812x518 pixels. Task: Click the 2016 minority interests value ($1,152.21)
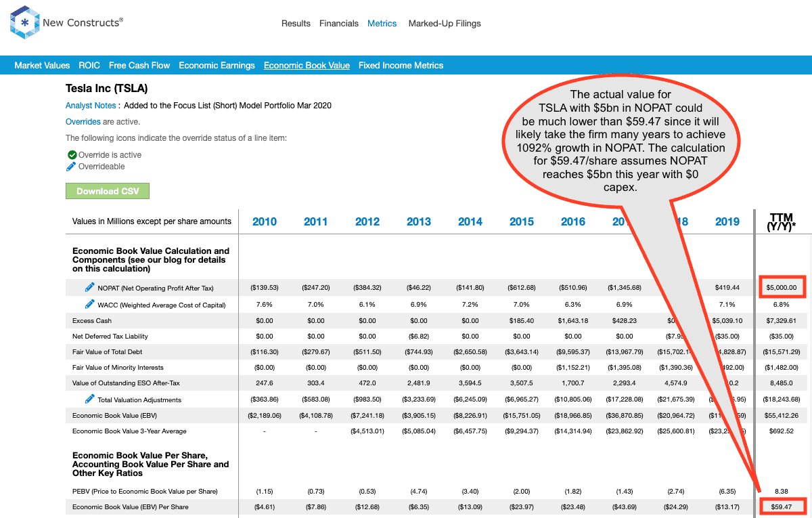[x=573, y=368]
